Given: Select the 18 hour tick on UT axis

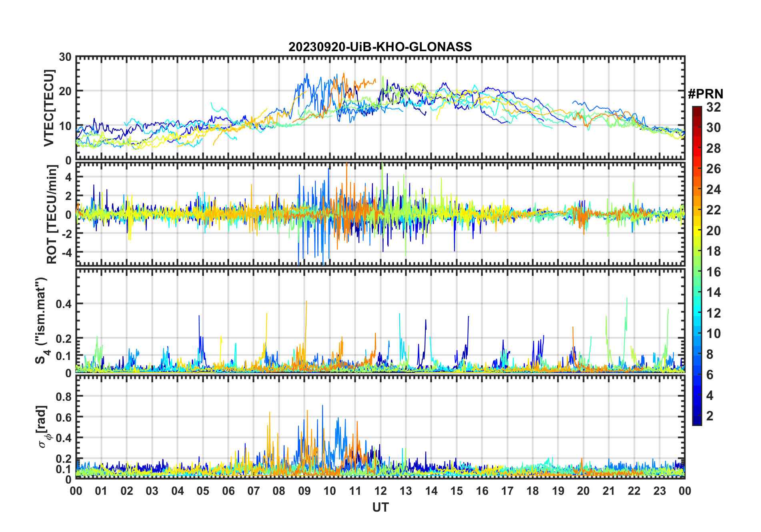Looking at the screenshot, I should tap(533, 491).
